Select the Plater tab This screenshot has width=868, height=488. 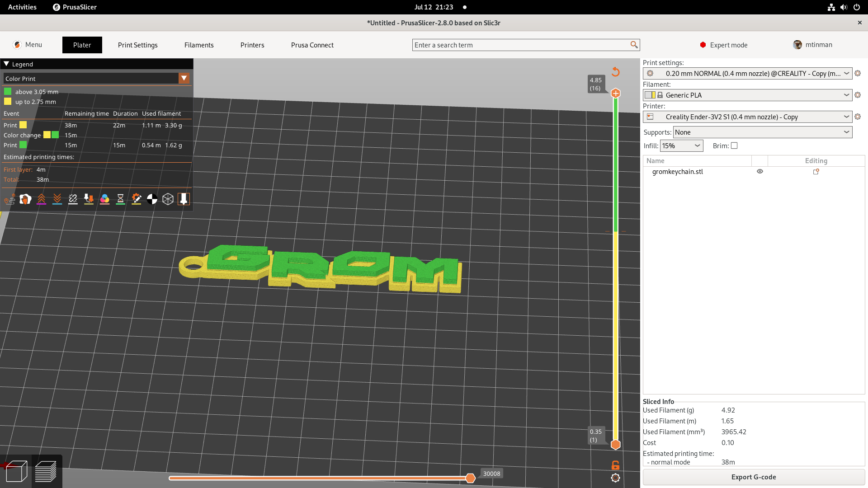82,45
